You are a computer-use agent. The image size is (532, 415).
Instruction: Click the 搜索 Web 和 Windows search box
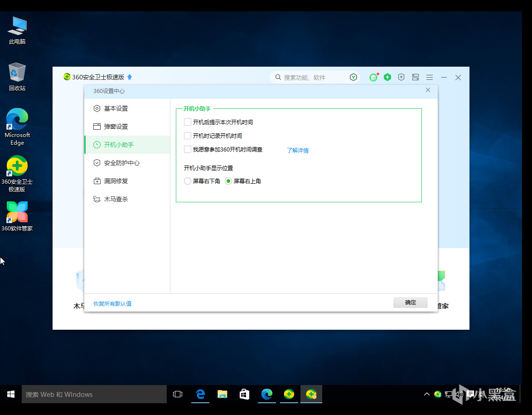(94, 394)
